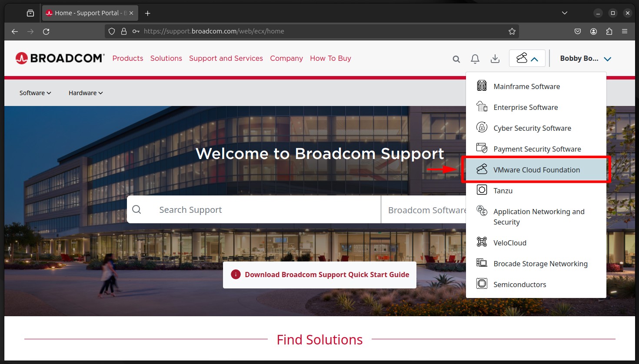The height and width of the screenshot is (364, 639).
Task: Click the Semiconductors chip icon
Action: pos(482,284)
